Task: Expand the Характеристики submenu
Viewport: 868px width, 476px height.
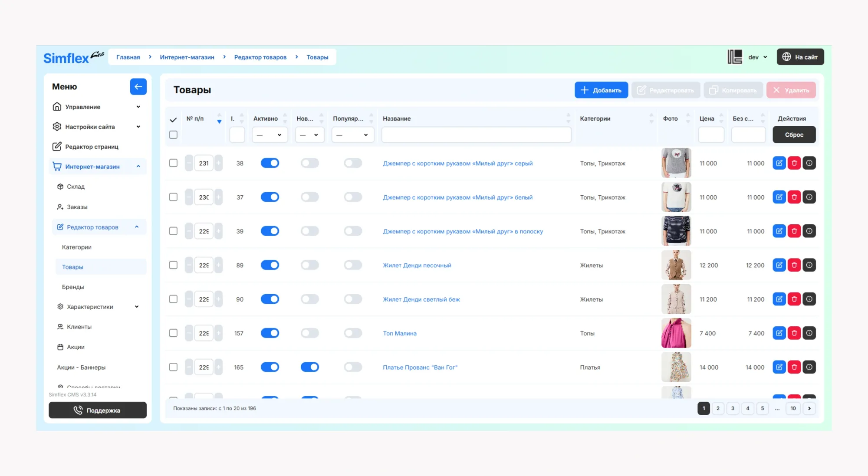Action: click(x=99, y=307)
